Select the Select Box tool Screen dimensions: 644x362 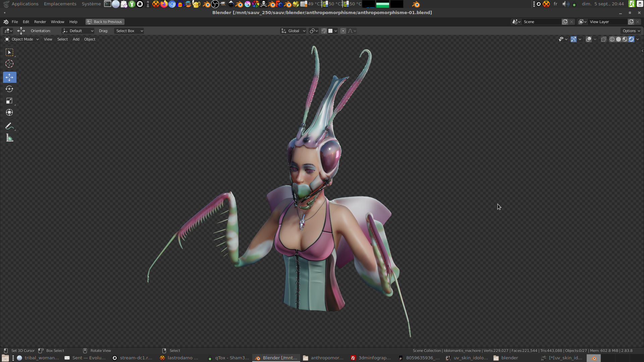[x=9, y=52]
